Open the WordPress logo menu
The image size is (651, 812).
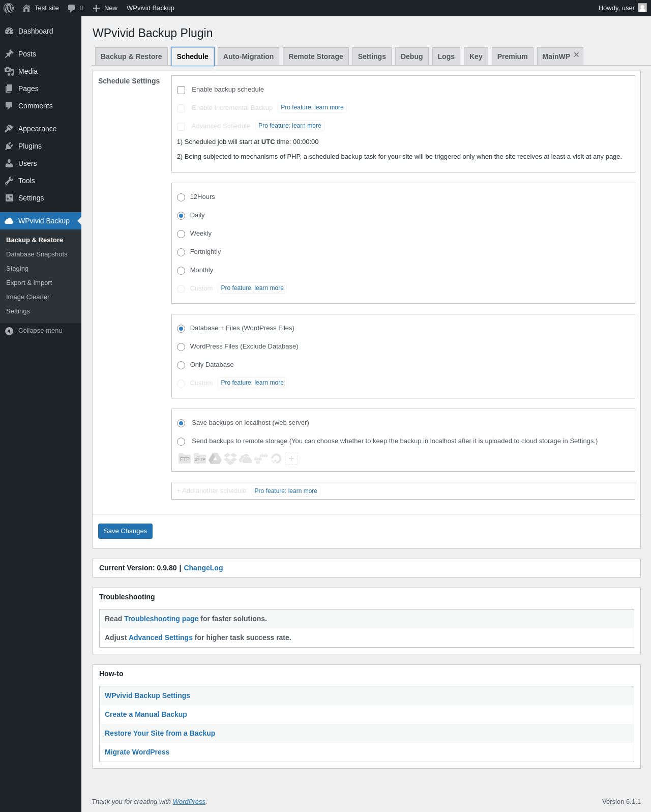point(9,8)
